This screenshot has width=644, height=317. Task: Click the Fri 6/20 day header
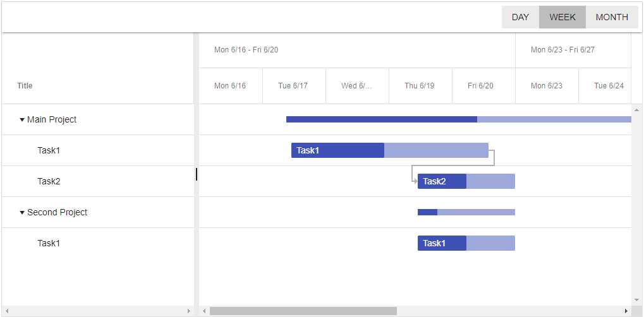[483, 86]
